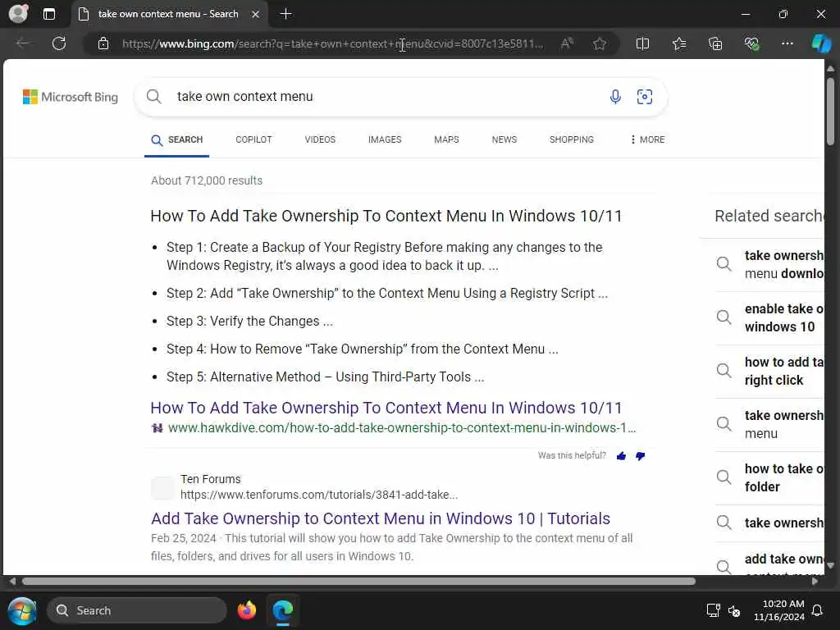Open split screen view icon
The width and height of the screenshot is (840, 630).
pyautogui.click(x=642, y=43)
